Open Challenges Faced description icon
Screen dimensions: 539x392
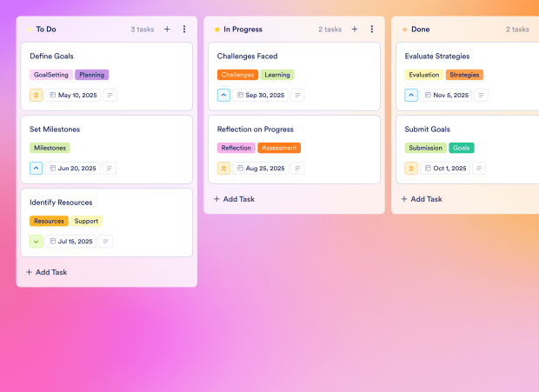297,95
